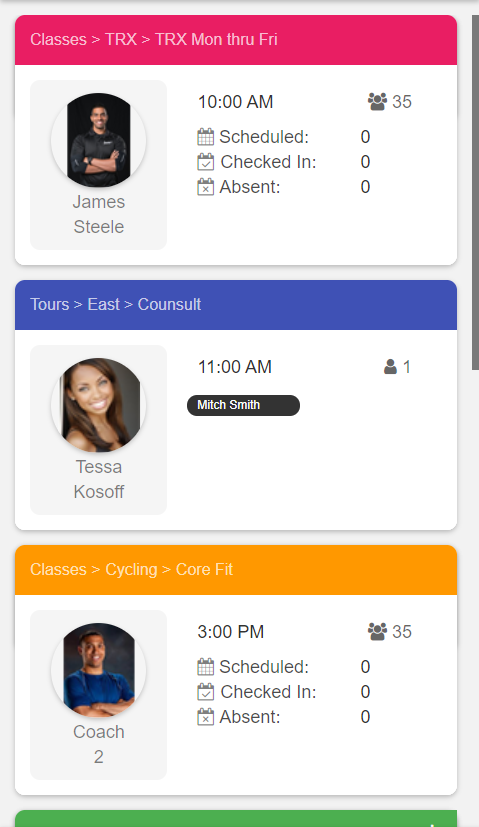Image resolution: width=479 pixels, height=827 pixels.
Task: Click Scheduled calendar icon in TRX card
Action: pyautogui.click(x=206, y=137)
